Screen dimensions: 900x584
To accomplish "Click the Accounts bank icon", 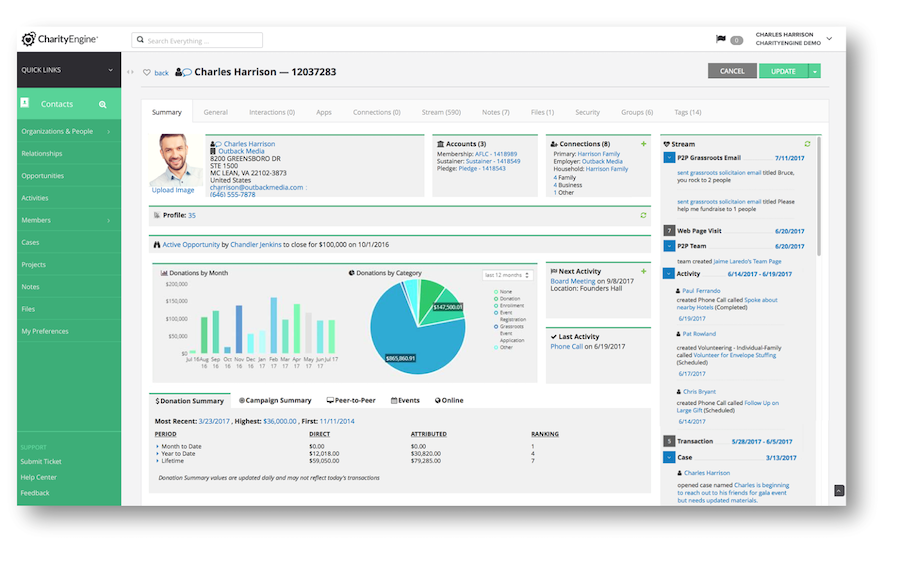I will tap(440, 144).
